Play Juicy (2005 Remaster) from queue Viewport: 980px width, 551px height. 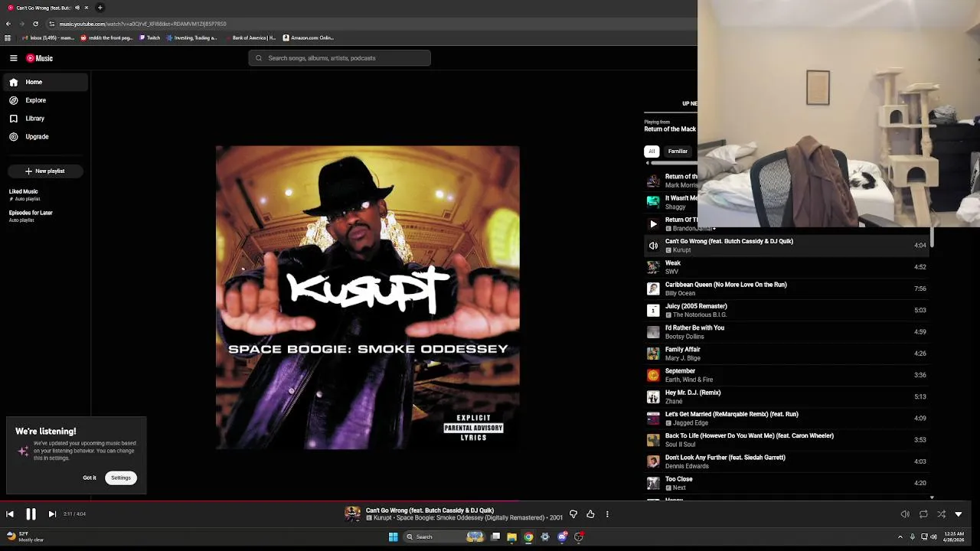coord(788,310)
